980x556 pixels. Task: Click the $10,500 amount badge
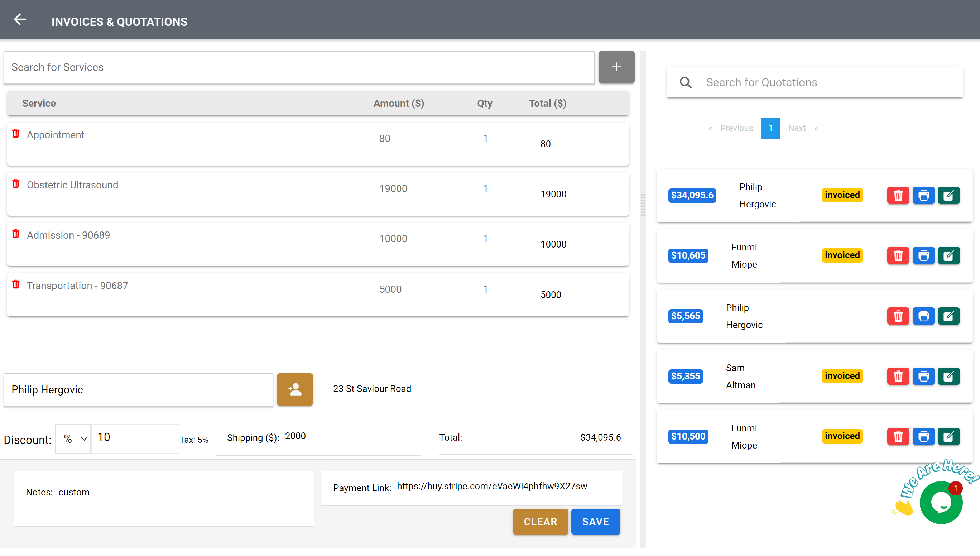click(x=688, y=436)
